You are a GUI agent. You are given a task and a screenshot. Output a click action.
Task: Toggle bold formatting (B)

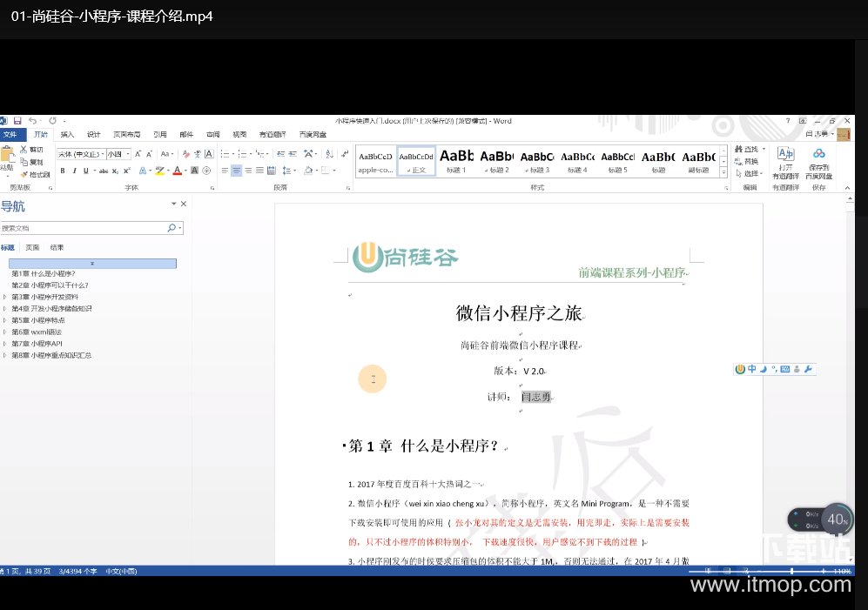click(x=62, y=171)
